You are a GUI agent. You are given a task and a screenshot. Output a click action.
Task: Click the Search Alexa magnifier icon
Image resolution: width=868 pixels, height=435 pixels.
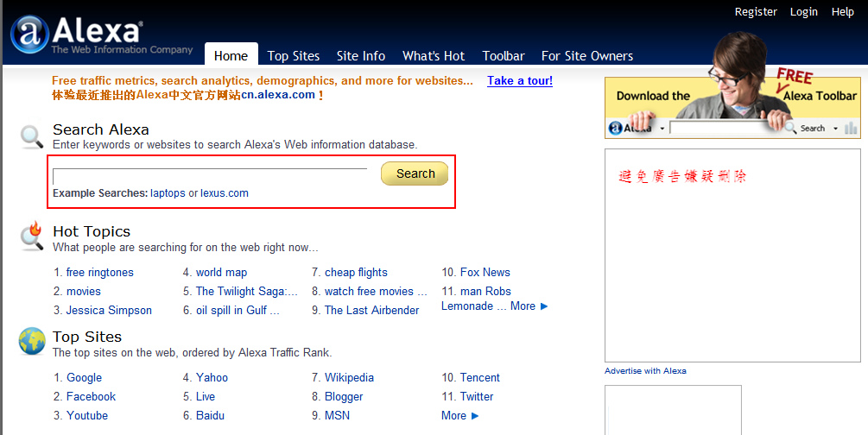(32, 136)
